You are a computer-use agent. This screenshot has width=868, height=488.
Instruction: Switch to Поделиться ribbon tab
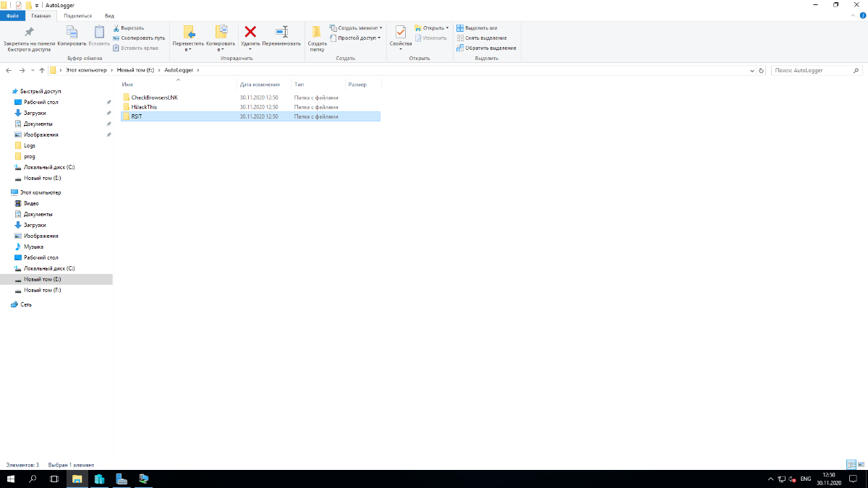click(x=77, y=15)
